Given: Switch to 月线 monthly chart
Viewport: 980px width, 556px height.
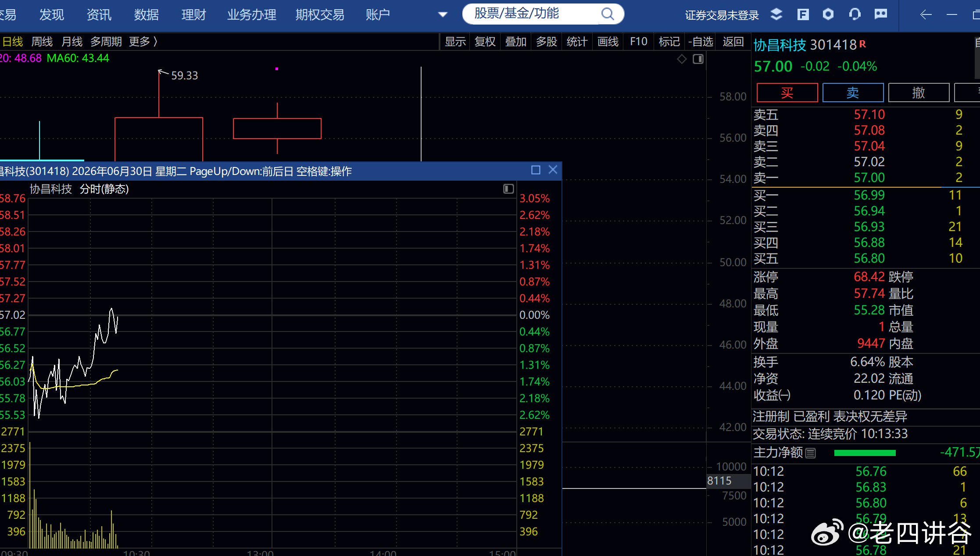Looking at the screenshot, I should pos(72,42).
